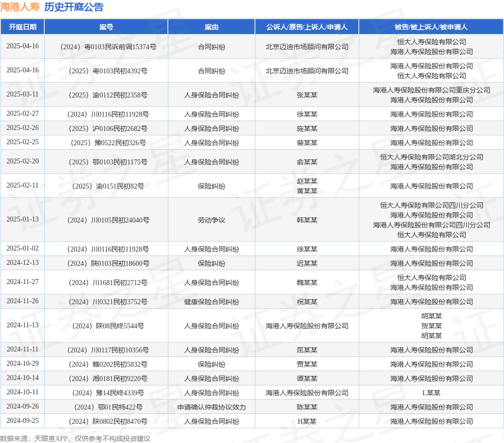Click defendant 贺某某
The image size is (504, 443).
click(x=431, y=326)
